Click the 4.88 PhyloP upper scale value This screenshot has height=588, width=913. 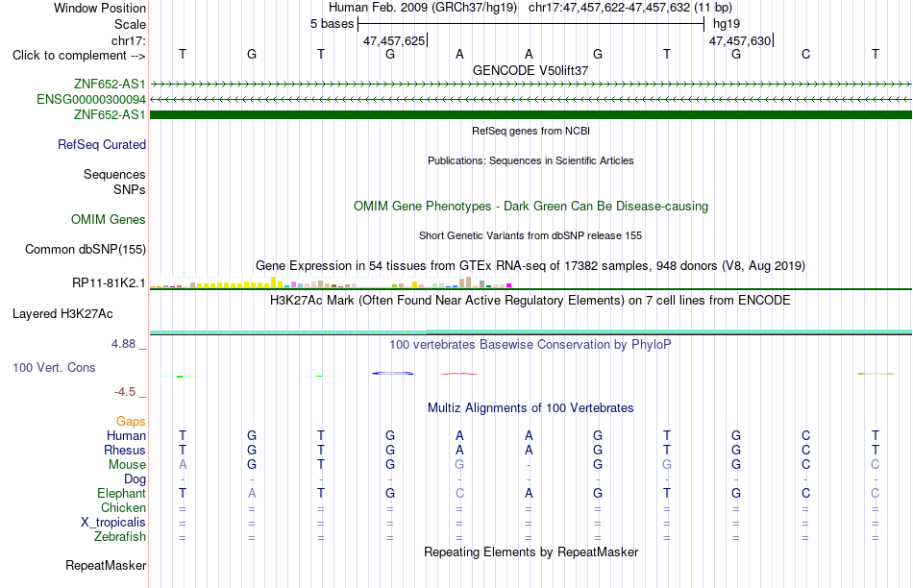point(123,344)
